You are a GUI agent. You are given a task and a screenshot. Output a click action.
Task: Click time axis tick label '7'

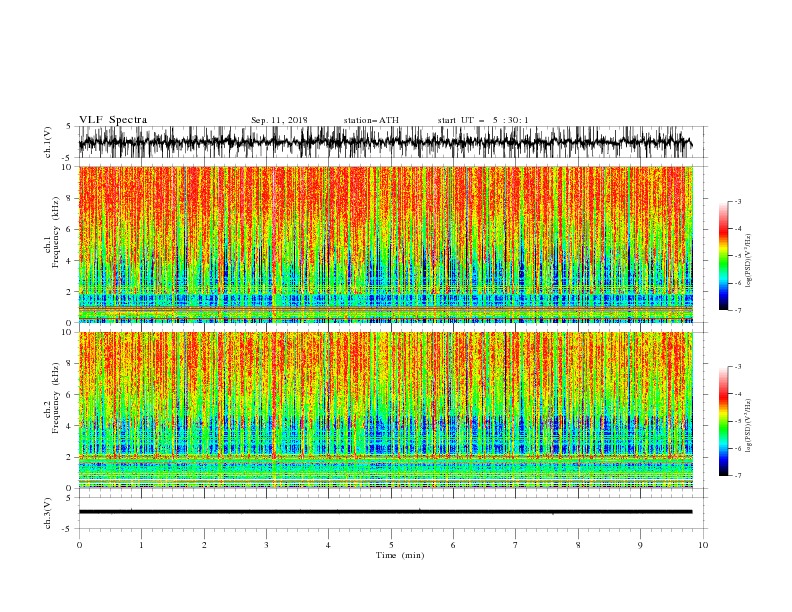pyautogui.click(x=516, y=545)
